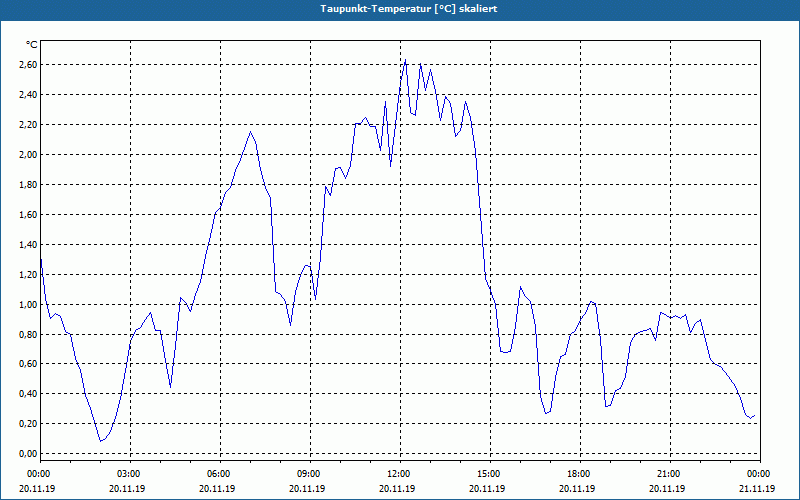Select the 0,40 y-axis value
The width and height of the screenshot is (800, 500).
[29, 393]
